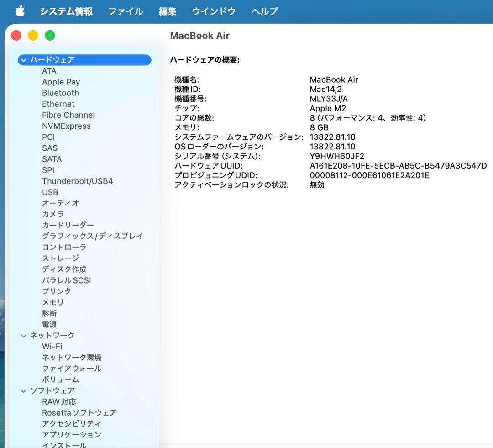
Task: Select PCI in the sidebar
Action: pyautogui.click(x=48, y=137)
